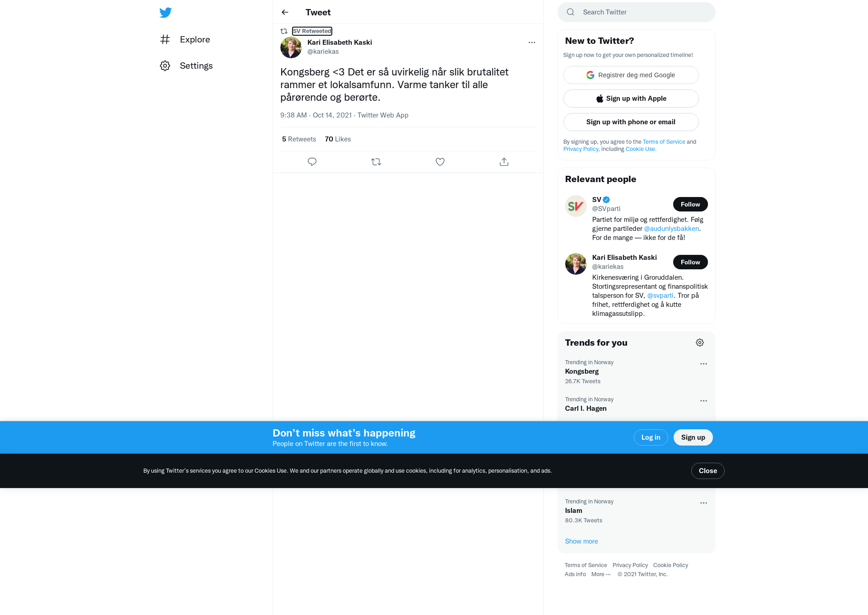868x615 pixels.
Task: Open the share tweet icon
Action: click(x=504, y=162)
